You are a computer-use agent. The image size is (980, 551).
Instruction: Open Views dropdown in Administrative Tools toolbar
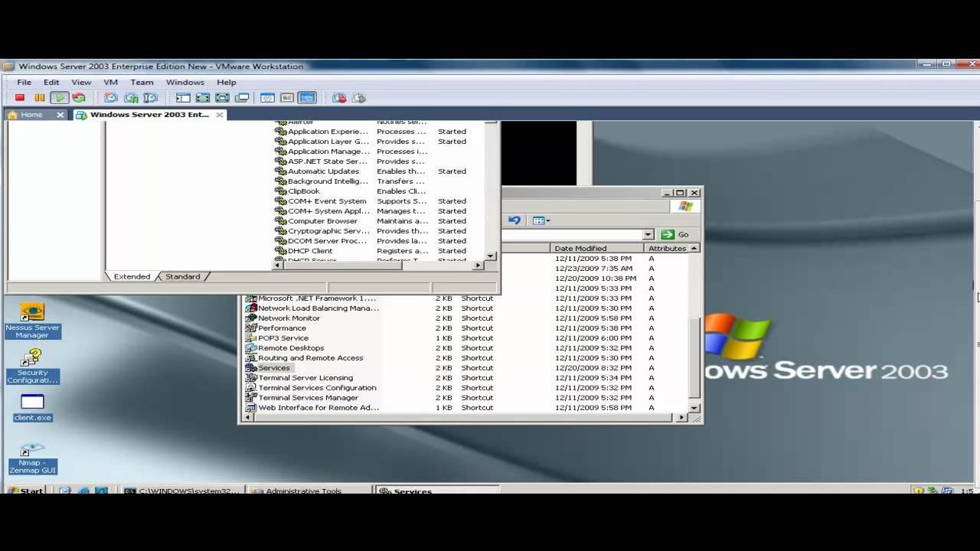click(x=541, y=220)
